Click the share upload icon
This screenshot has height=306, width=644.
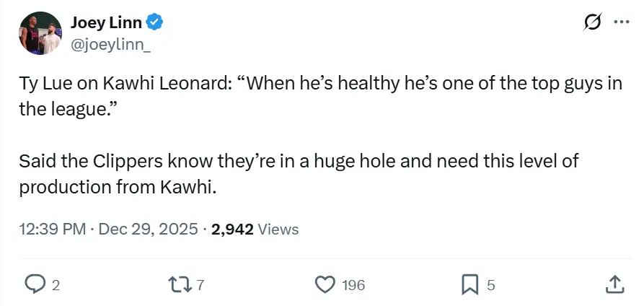[614, 285]
